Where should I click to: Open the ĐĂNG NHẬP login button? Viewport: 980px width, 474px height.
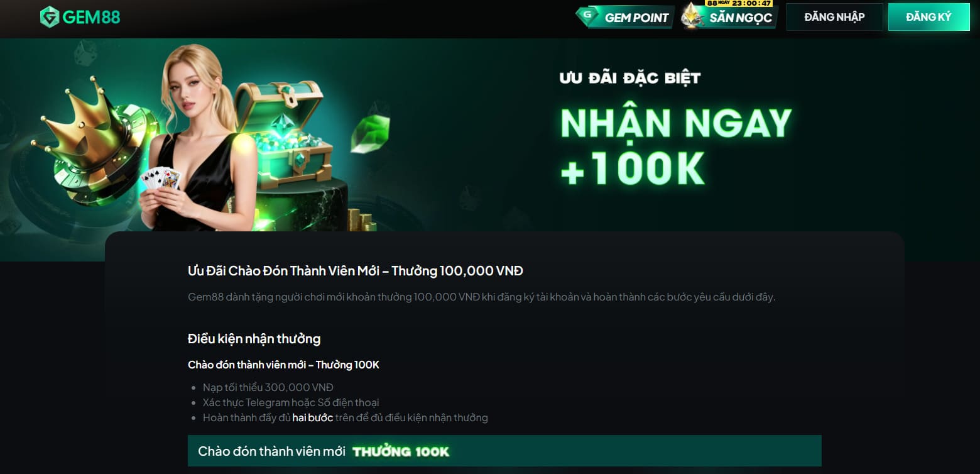pyautogui.click(x=834, y=17)
